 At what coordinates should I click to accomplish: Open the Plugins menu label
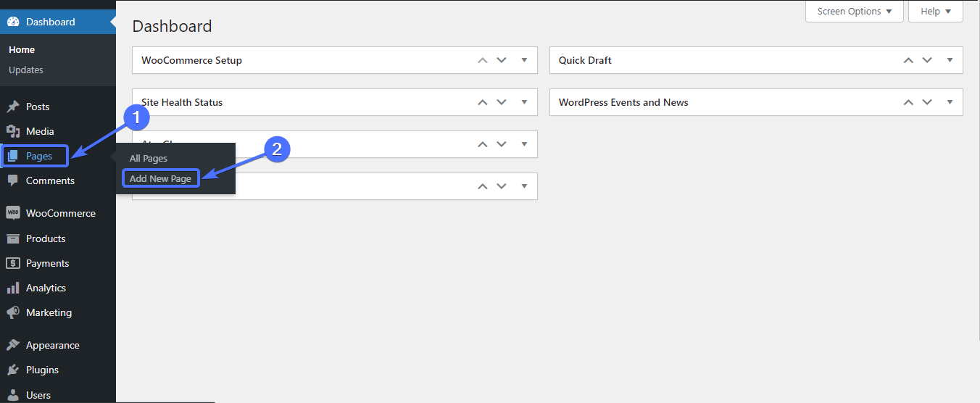(42, 370)
